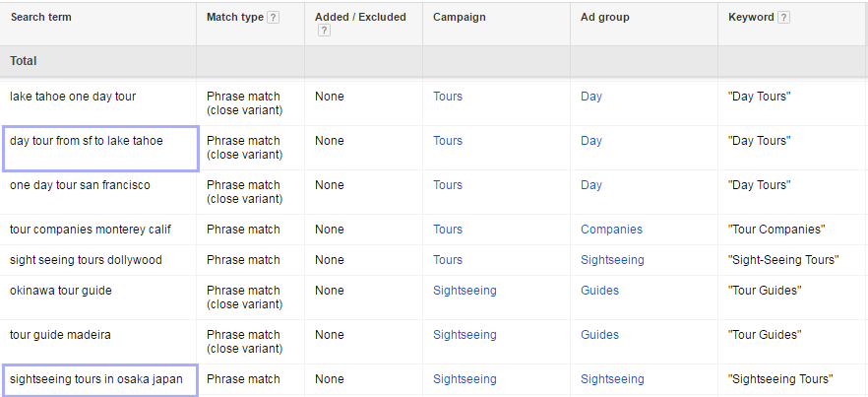Open the Companies ad group link
Screen dimensions: 868x397
pyautogui.click(x=611, y=230)
